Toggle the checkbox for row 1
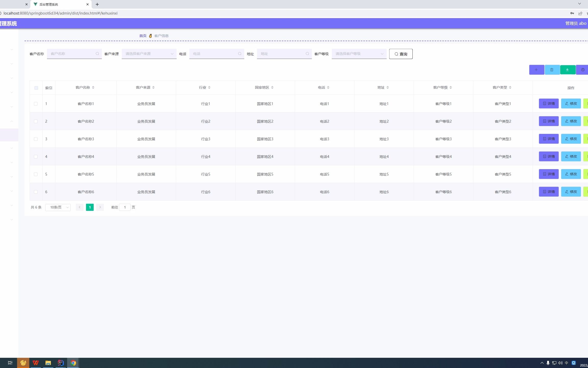Image resolution: width=588 pixels, height=368 pixels. pos(35,103)
